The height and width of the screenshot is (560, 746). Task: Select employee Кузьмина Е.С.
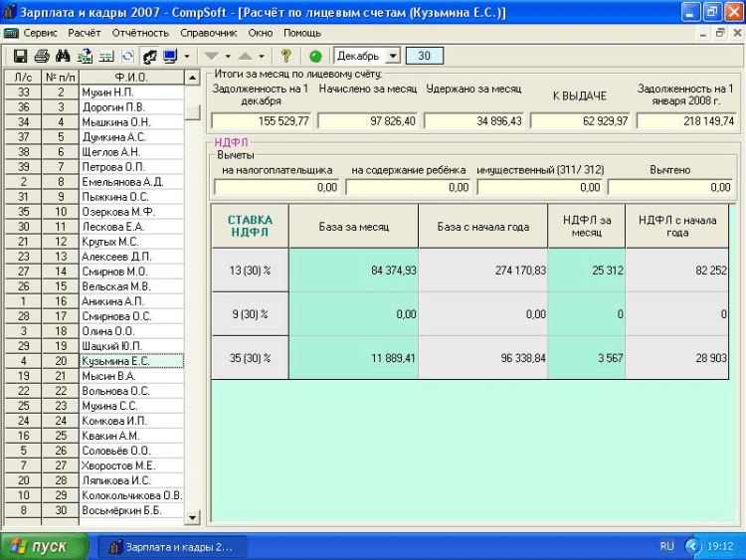pyautogui.click(x=131, y=361)
